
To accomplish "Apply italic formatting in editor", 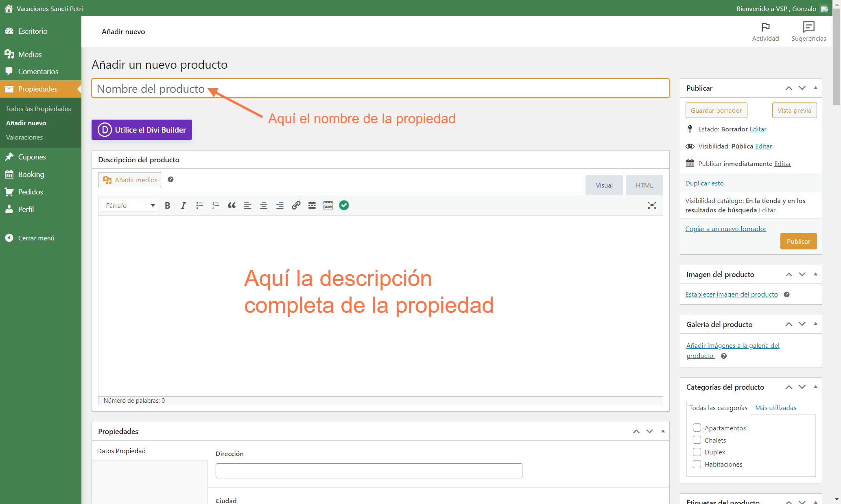I will point(183,205).
